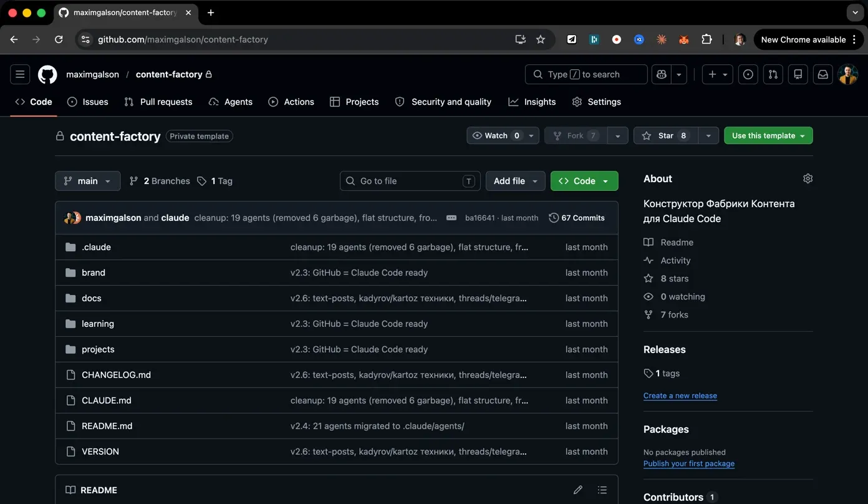Open the GitHub hamburger navigation menu
This screenshot has height=504, width=868.
pos(20,74)
